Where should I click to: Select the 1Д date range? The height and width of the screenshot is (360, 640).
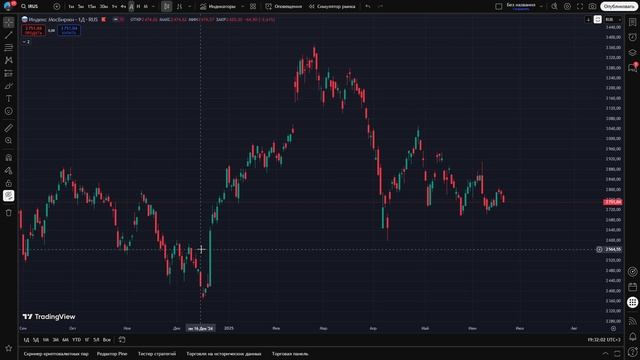point(26,340)
